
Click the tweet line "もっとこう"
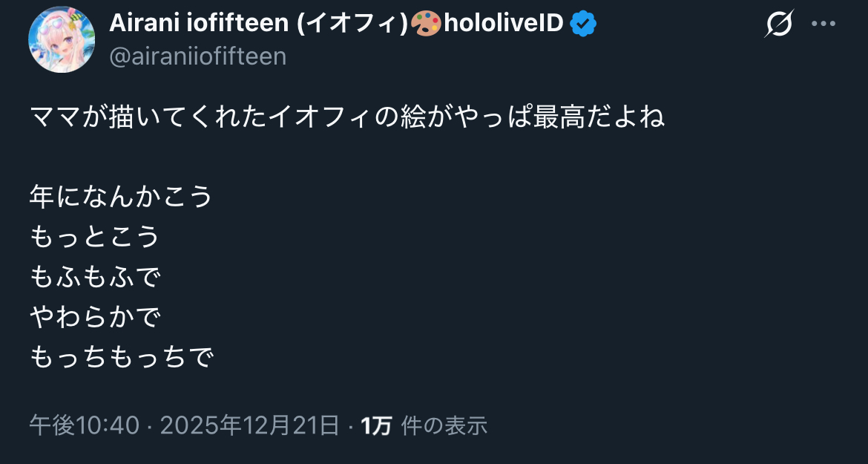[95, 237]
